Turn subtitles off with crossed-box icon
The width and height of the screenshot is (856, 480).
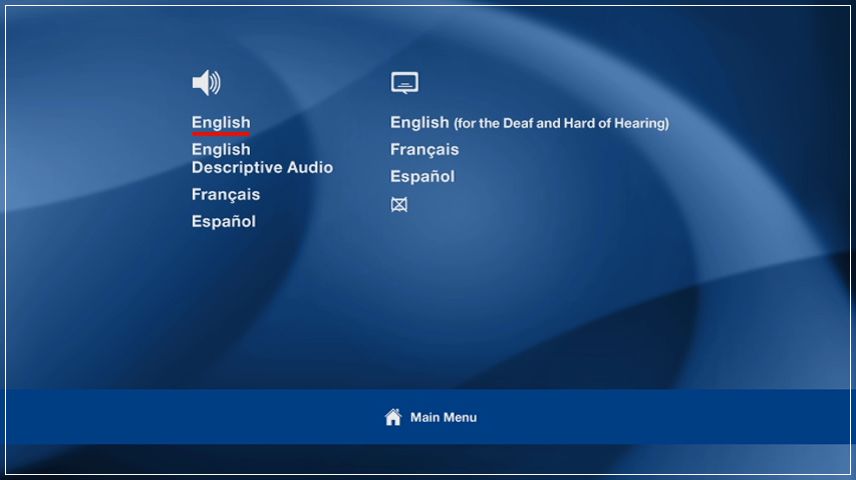(x=399, y=204)
